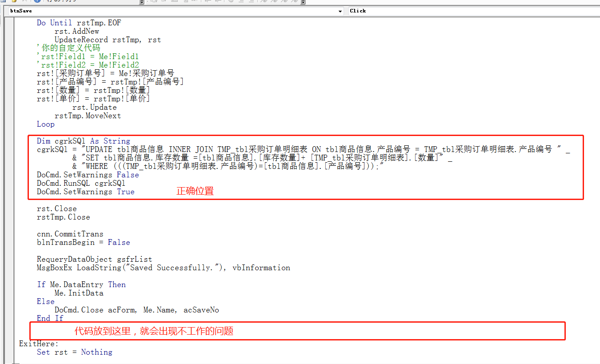The height and width of the screenshot is (364, 600).
Task: Place cursor on 'rst.AddNew' line
Action: (77, 31)
